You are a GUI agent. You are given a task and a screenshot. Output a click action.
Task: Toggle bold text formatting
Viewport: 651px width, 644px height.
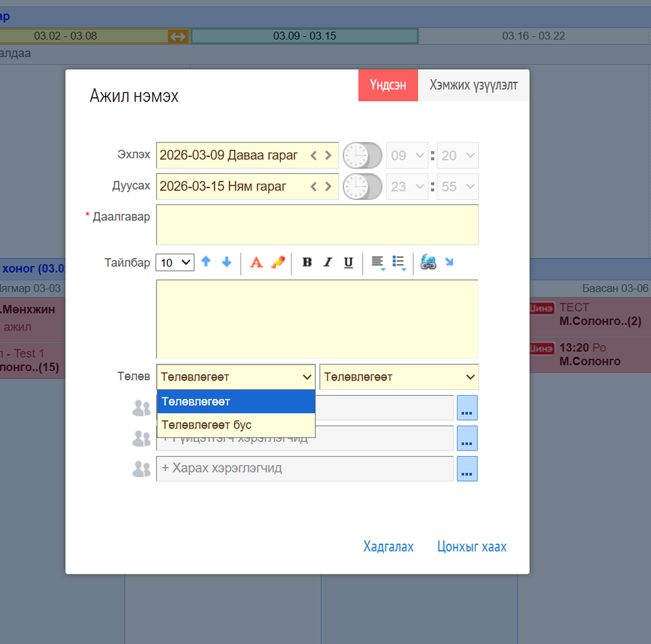pyautogui.click(x=307, y=262)
